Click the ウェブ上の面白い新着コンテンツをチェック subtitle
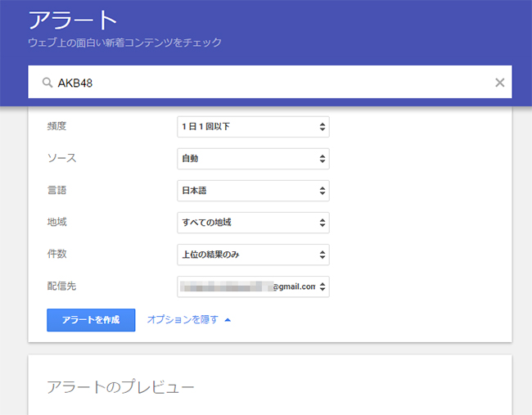The image size is (532, 415). point(124,43)
